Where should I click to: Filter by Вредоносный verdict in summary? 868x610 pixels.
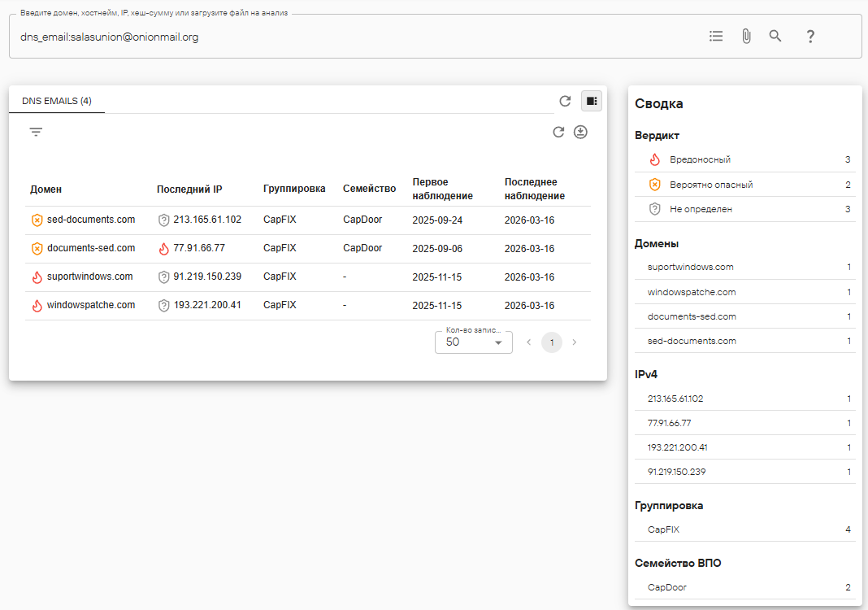700,159
